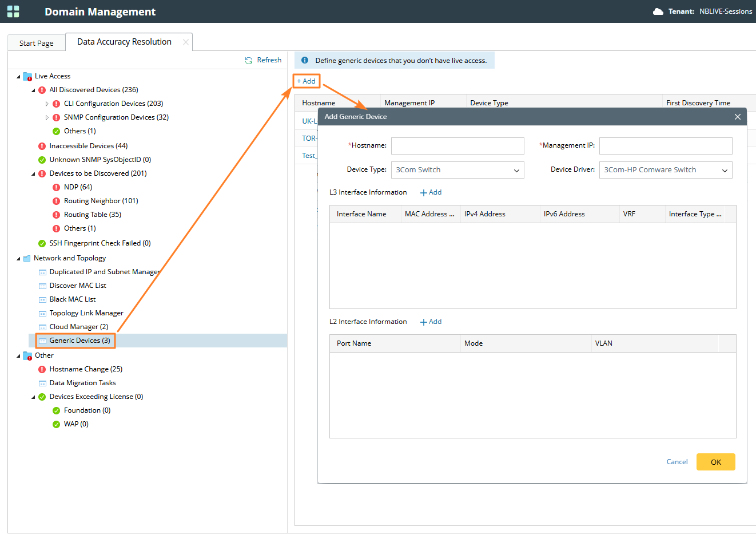Select the Data Accuracy Resolution tab
This screenshot has width=756, height=534.
point(124,42)
